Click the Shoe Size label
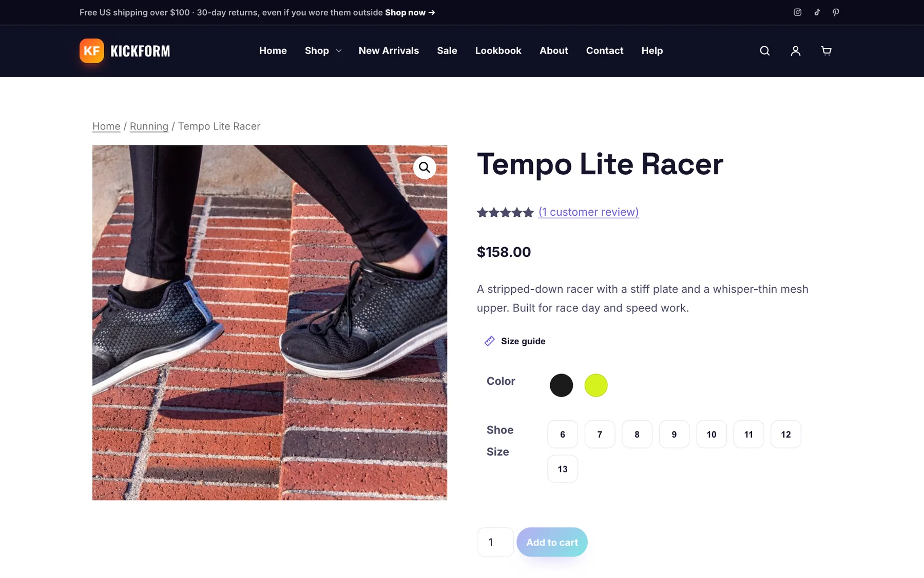This screenshot has height=578, width=924. 500,441
